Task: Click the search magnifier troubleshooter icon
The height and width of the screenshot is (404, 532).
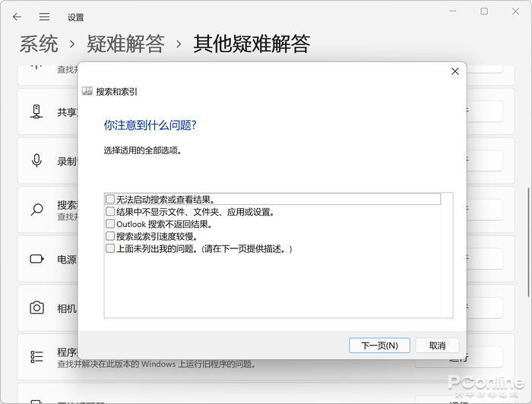Action: coord(36,210)
